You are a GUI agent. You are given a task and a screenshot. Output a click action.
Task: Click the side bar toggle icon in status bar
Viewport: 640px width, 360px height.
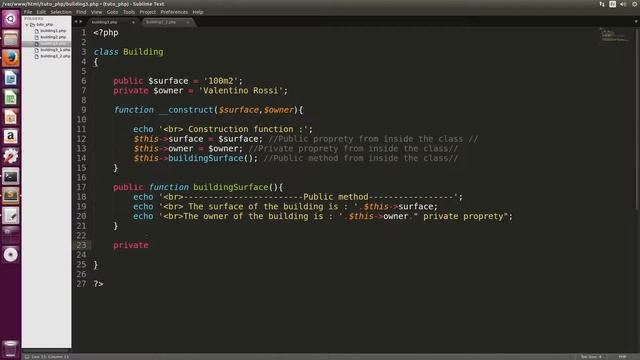click(27, 357)
